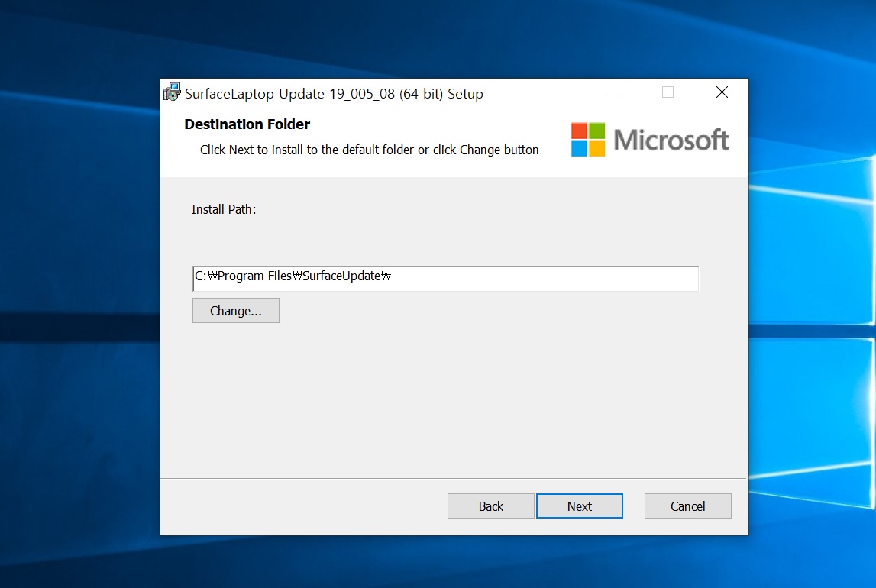Click the 'Install Path:' label
Screen dimensions: 876x588
pos(224,209)
